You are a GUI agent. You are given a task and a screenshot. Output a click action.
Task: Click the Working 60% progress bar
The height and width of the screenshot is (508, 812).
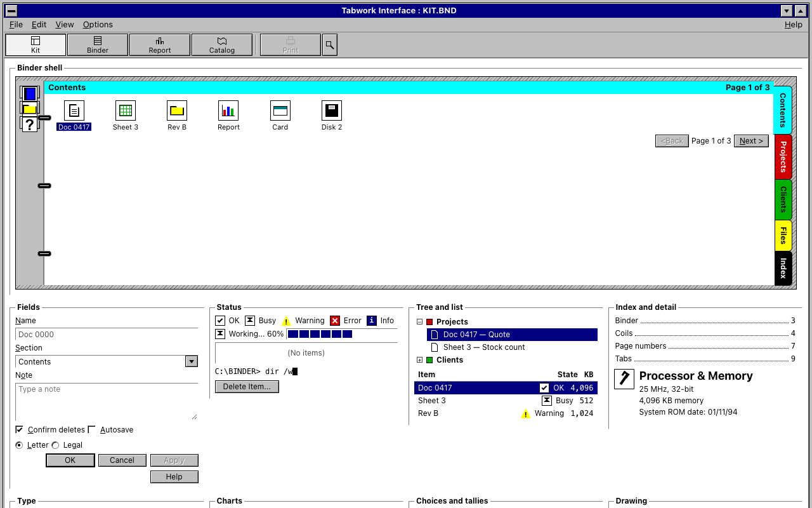tap(342, 334)
